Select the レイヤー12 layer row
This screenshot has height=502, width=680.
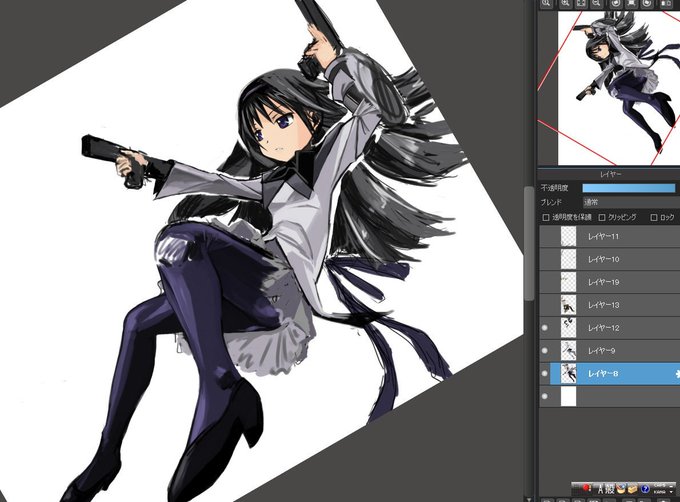pyautogui.click(x=610, y=328)
